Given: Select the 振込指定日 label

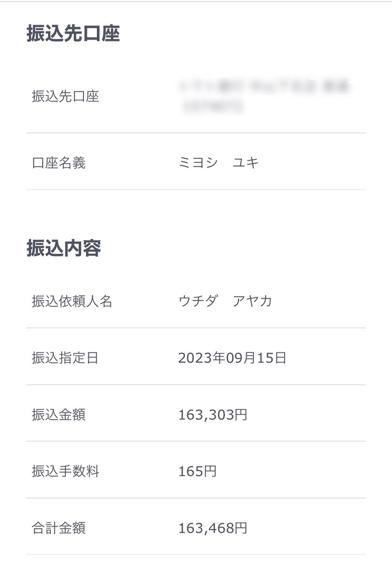Looking at the screenshot, I should pyautogui.click(x=66, y=358).
